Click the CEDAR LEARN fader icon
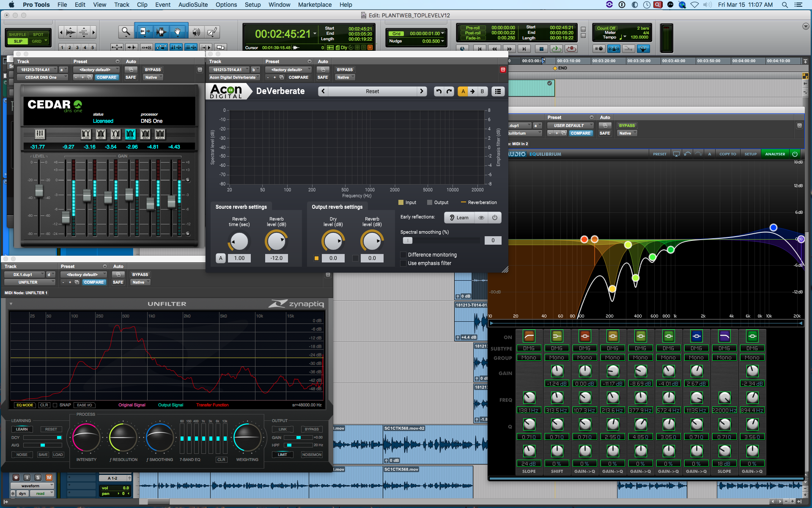Screen dimensions: 812x508 [40, 134]
